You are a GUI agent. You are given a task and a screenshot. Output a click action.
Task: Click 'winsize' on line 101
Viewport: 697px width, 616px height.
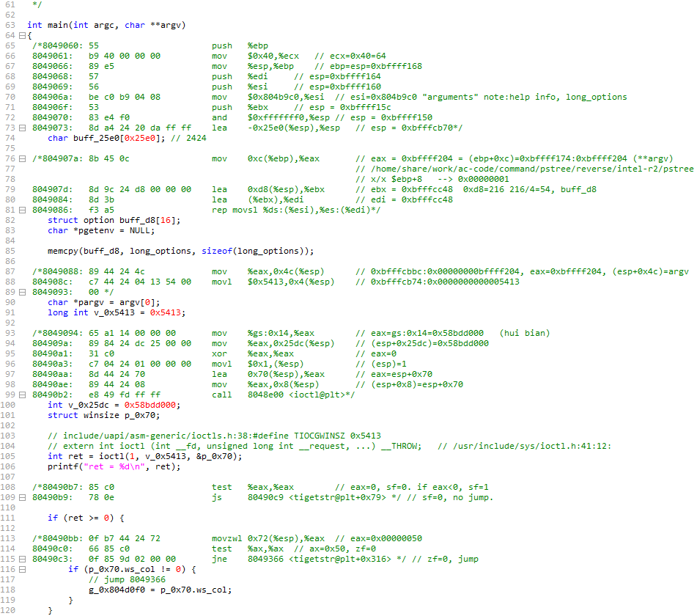pyautogui.click(x=101, y=415)
